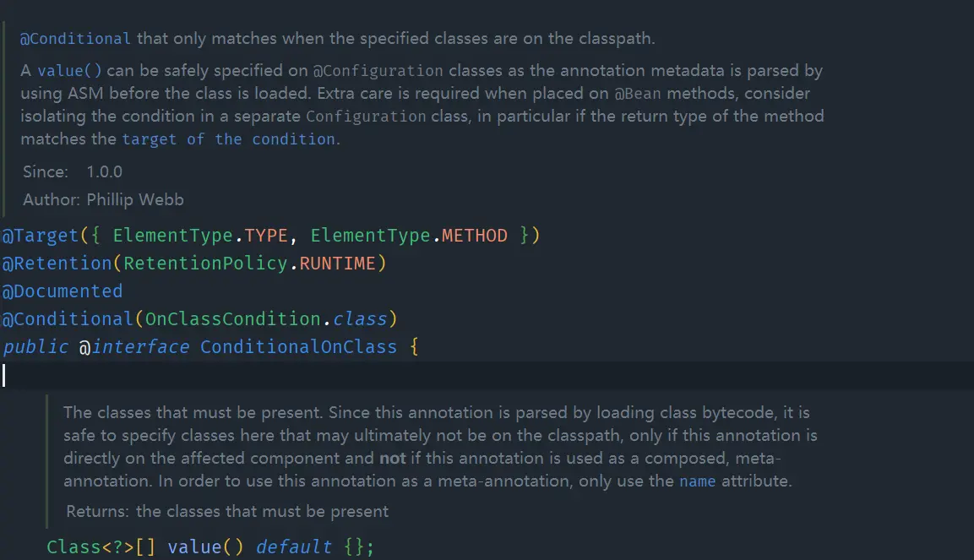
Task: Click the public keyword
Action: click(x=35, y=347)
